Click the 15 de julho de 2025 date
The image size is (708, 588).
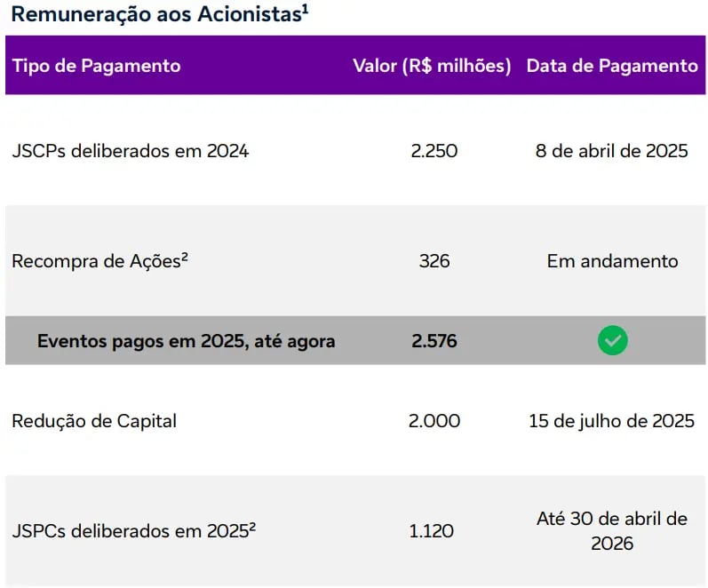(x=611, y=421)
